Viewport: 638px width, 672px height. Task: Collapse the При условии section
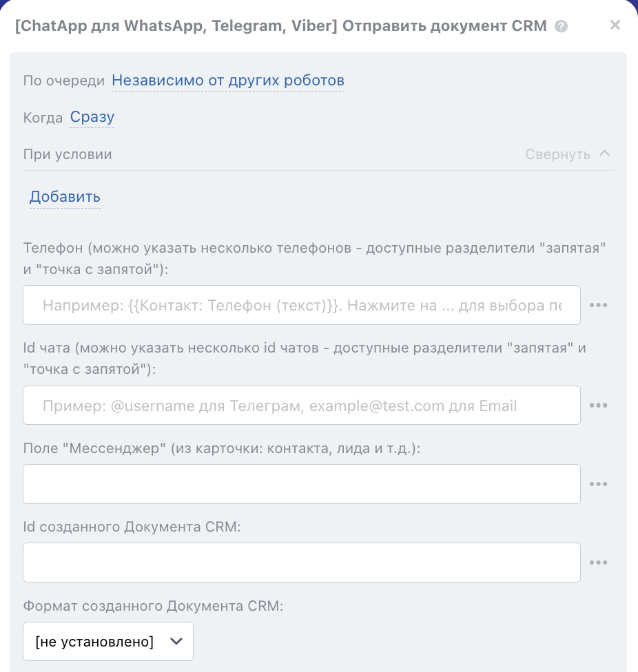[x=557, y=154]
